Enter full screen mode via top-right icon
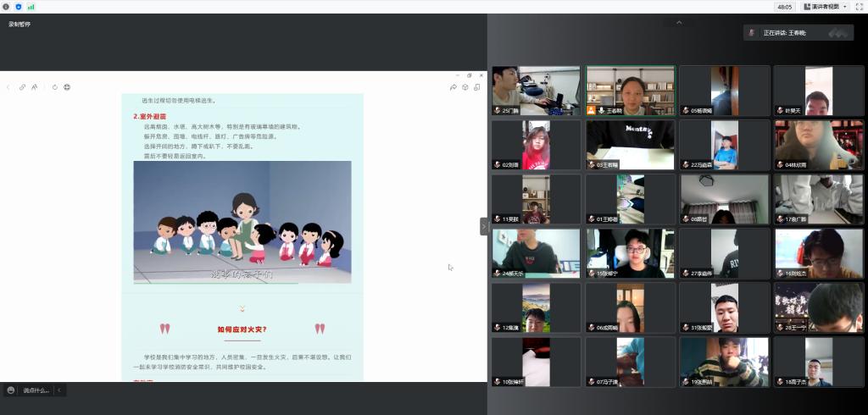 click(859, 6)
